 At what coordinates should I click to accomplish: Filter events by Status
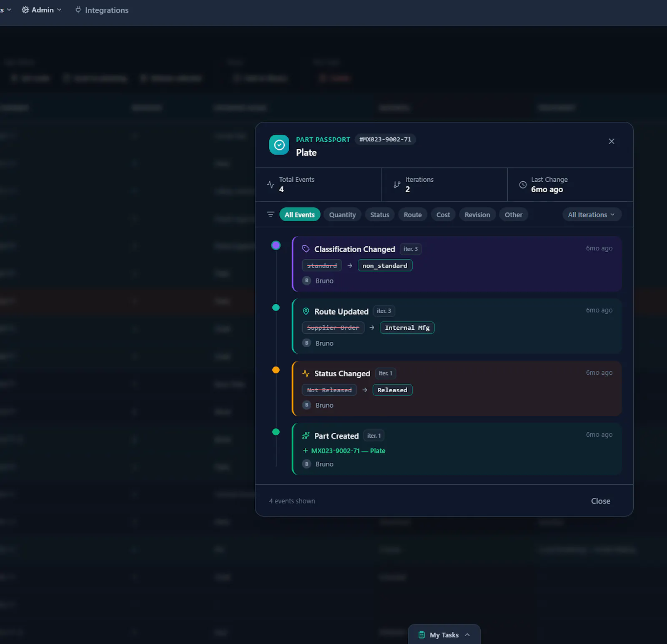tap(380, 215)
